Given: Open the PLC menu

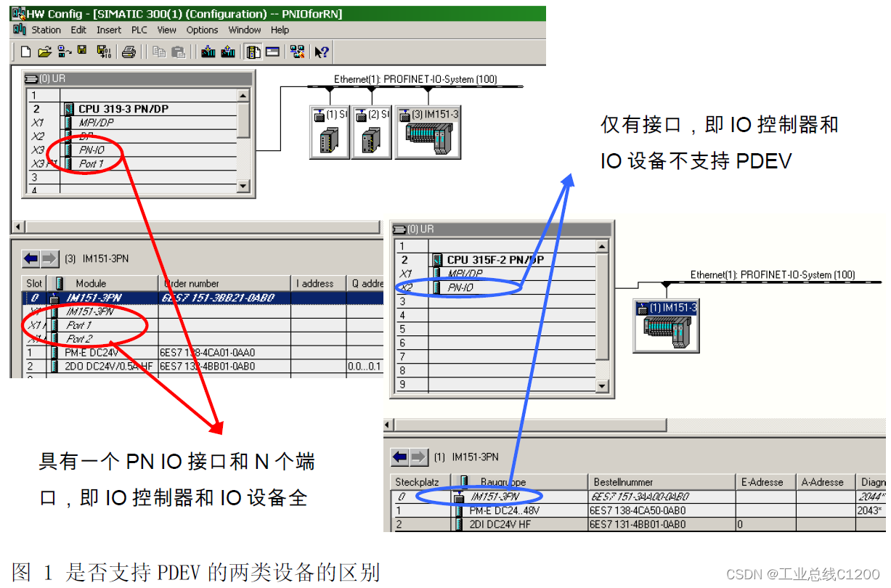Looking at the screenshot, I should [139, 30].
